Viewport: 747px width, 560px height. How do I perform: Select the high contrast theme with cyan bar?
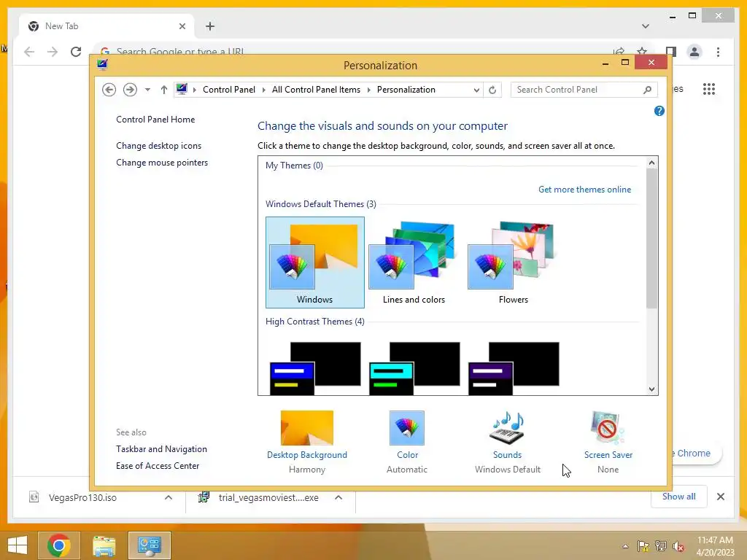click(x=414, y=368)
